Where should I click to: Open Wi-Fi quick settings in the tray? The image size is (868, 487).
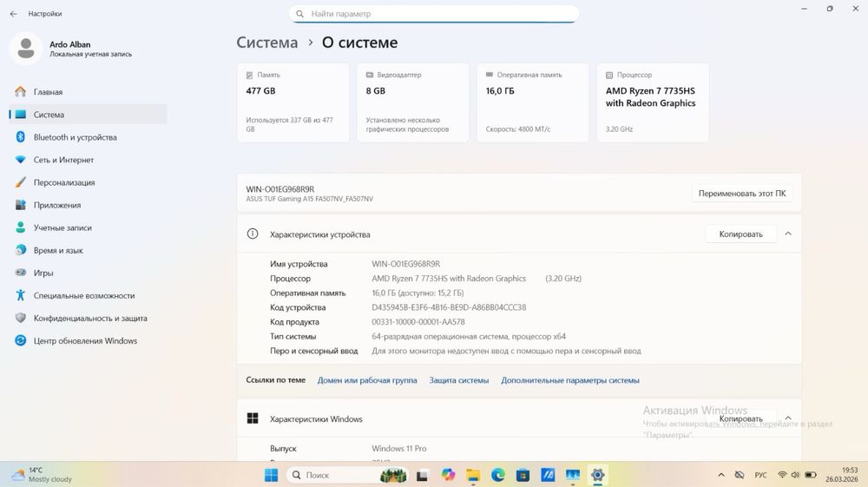click(x=782, y=475)
